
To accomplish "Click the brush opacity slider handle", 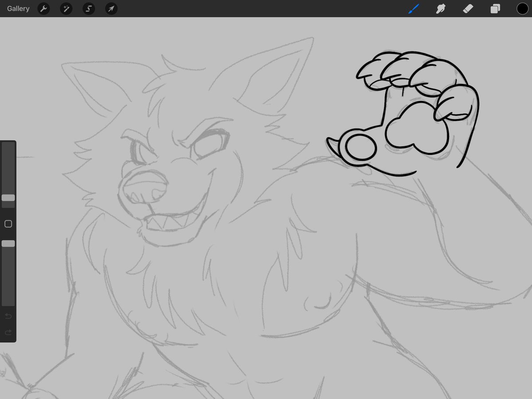I will (x=8, y=243).
